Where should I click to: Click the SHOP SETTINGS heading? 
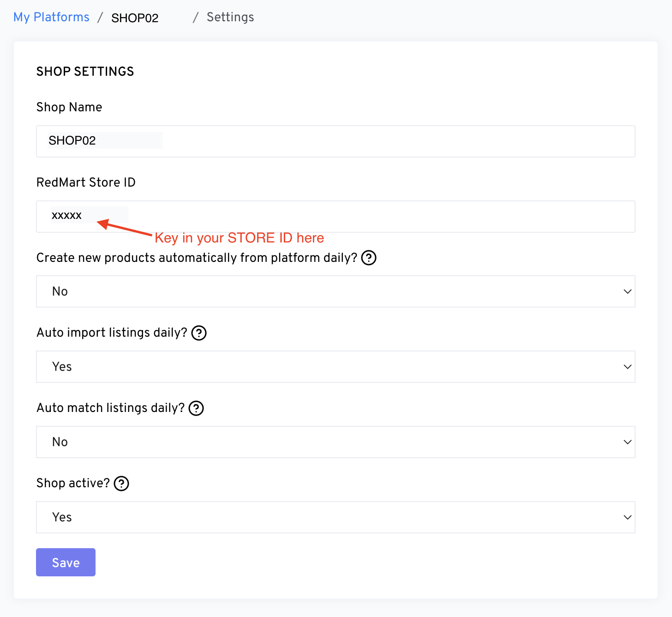pyautogui.click(x=85, y=72)
